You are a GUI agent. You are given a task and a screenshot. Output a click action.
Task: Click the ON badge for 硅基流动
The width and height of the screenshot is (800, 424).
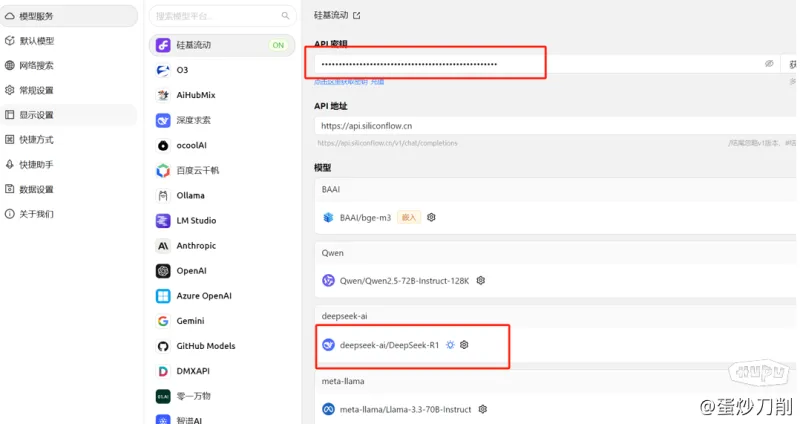[278, 45]
